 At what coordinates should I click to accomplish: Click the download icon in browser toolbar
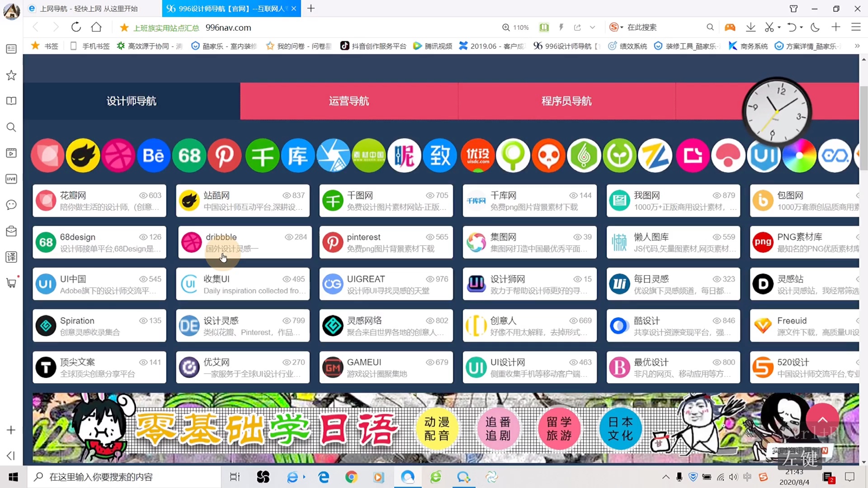click(750, 27)
